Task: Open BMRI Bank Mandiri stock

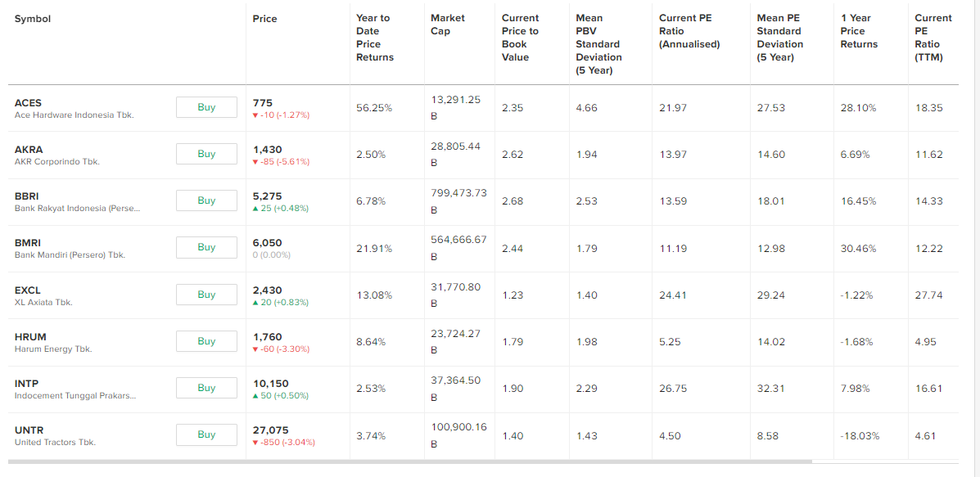Action: (x=70, y=249)
